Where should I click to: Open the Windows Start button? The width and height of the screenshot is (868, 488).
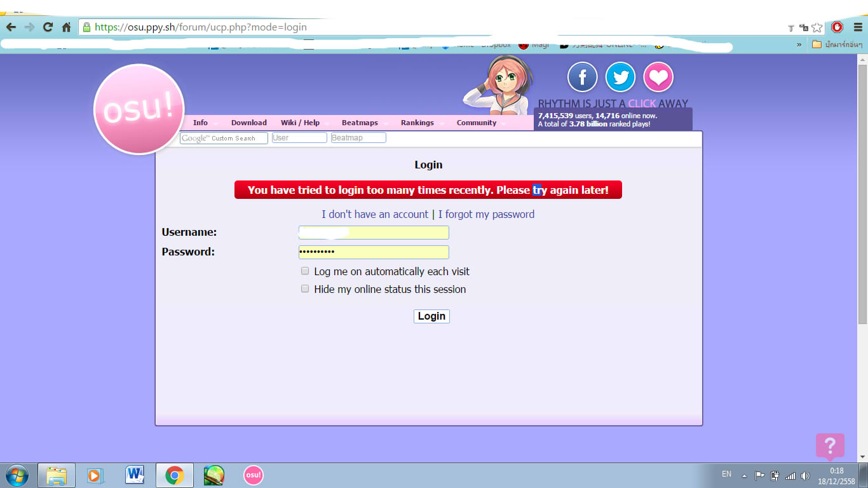[x=17, y=475]
